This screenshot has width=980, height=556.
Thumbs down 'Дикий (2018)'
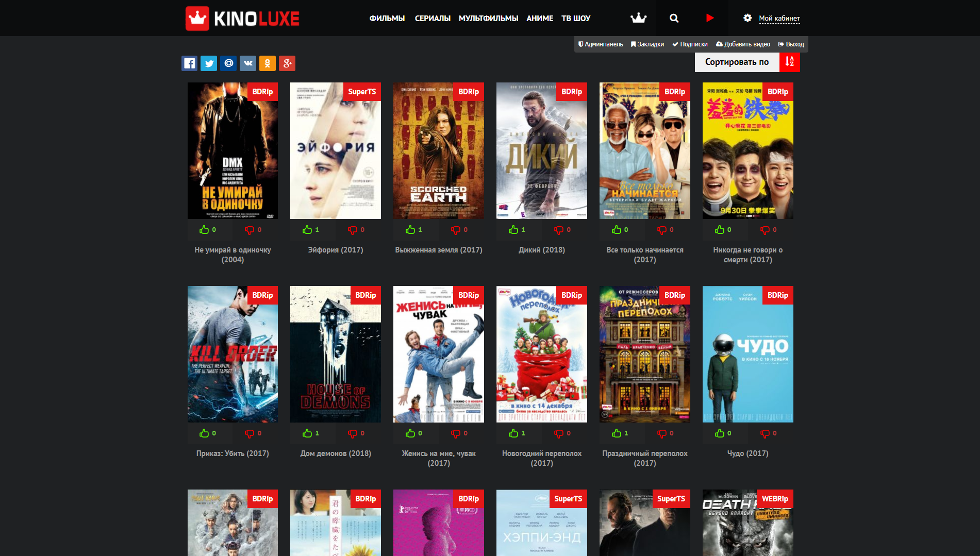559,230
